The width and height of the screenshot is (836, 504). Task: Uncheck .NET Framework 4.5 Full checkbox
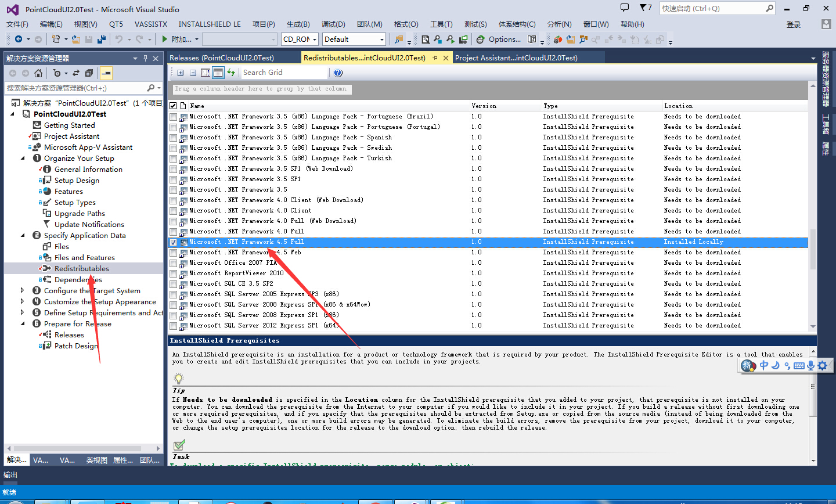click(173, 243)
